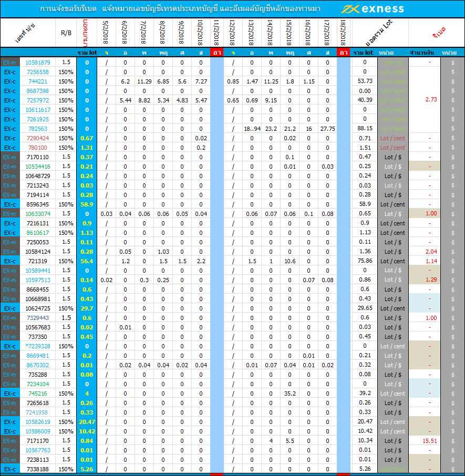Select the 10/2/2018 date column header
This screenshot has height=476, width=465.
200,33
